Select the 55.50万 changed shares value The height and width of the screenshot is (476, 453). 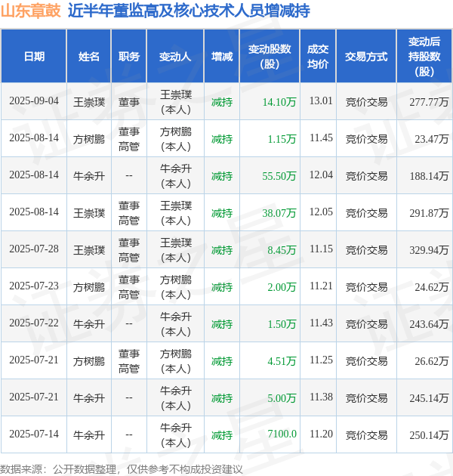[x=279, y=176]
